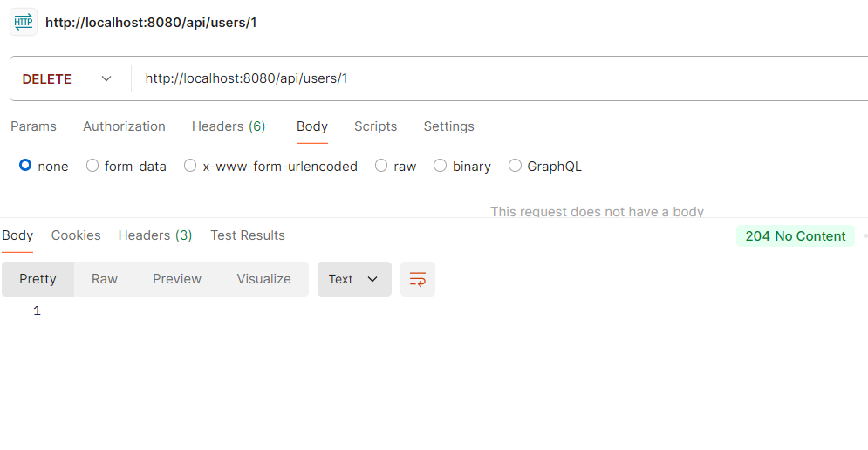Select the none body radio button
Viewport: 868px width, 450px height.
point(25,166)
